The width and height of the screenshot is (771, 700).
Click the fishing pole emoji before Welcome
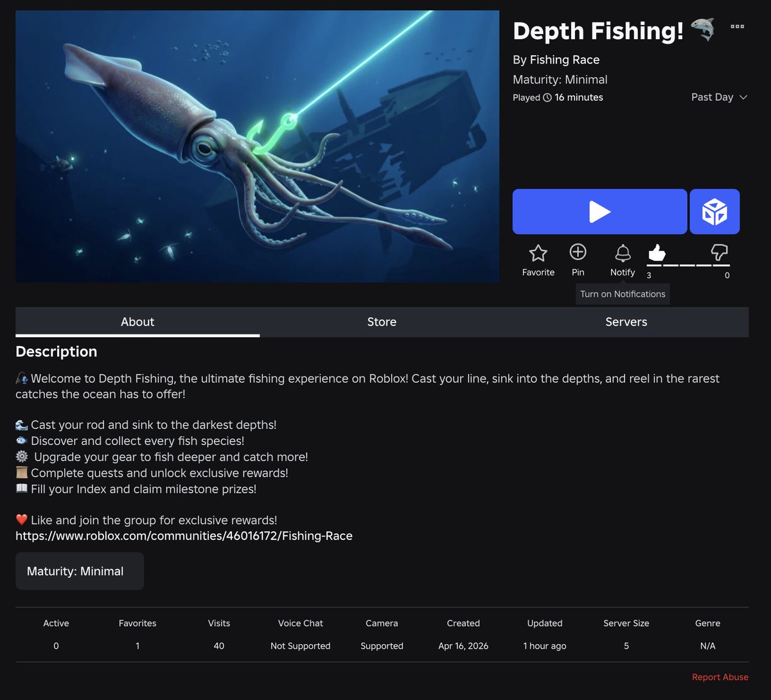[22, 379]
